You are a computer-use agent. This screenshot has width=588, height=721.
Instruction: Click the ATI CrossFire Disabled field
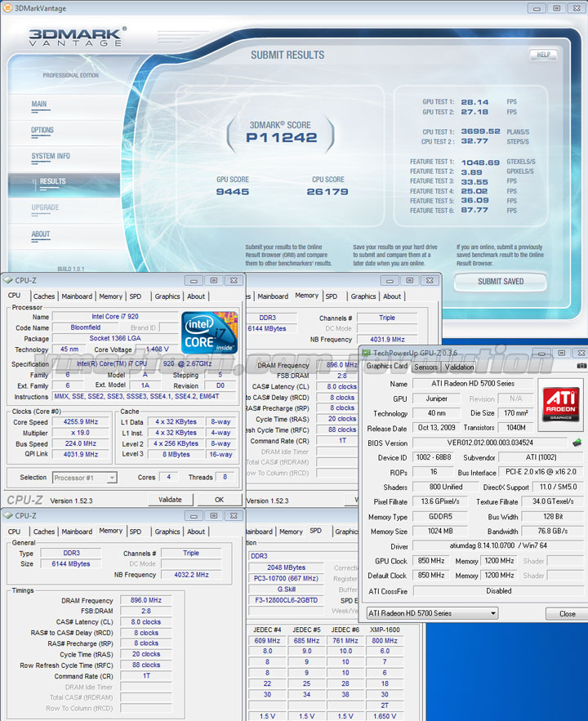point(499,591)
